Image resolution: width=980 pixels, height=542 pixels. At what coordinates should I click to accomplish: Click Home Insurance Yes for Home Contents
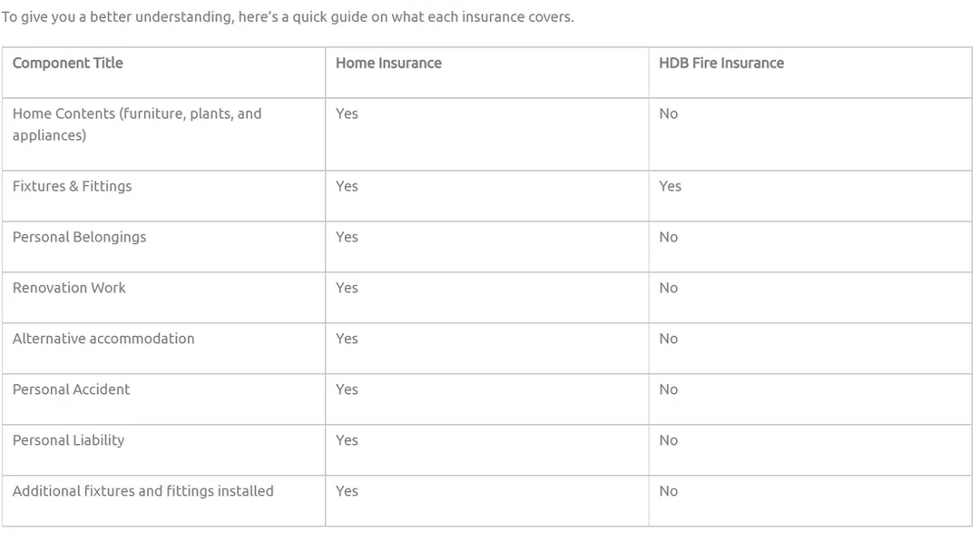[x=347, y=113]
